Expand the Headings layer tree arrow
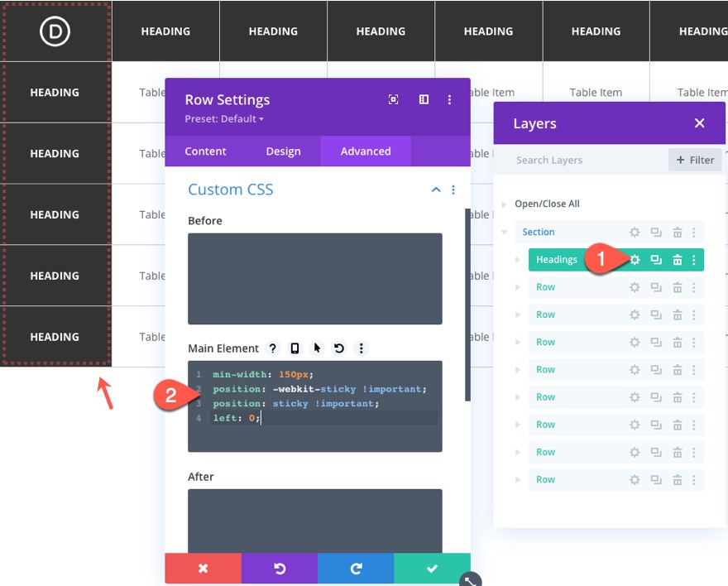Image resolution: width=728 pixels, height=586 pixels. coord(518,260)
